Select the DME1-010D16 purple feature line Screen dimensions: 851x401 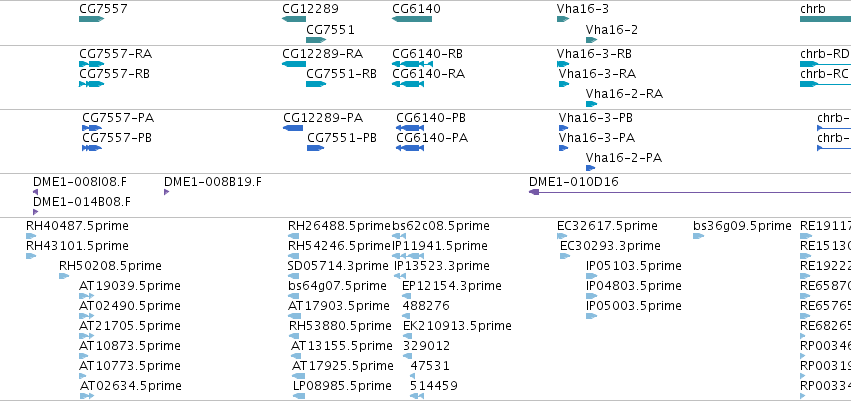tap(690, 192)
